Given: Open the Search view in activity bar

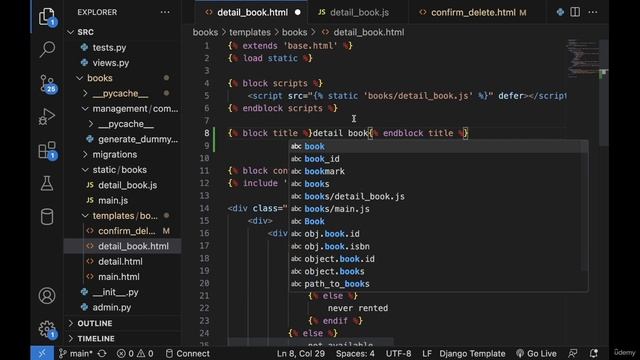Looking at the screenshot, I should 47,49.
